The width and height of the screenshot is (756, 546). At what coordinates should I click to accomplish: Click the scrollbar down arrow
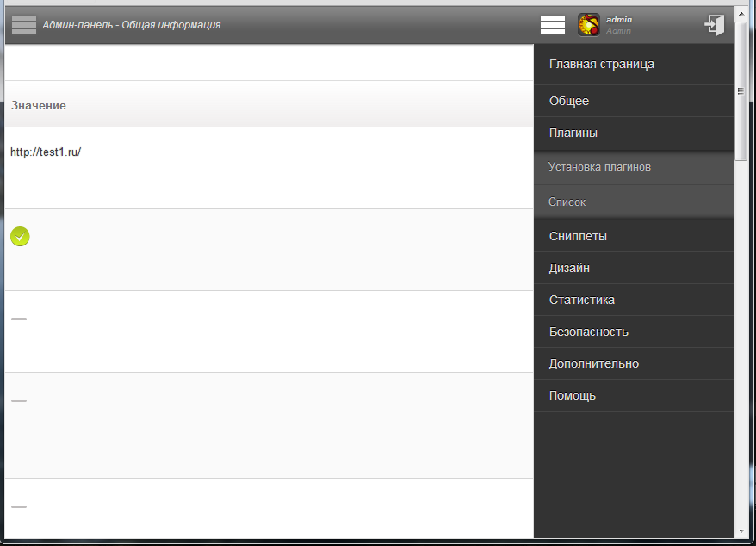(741, 531)
